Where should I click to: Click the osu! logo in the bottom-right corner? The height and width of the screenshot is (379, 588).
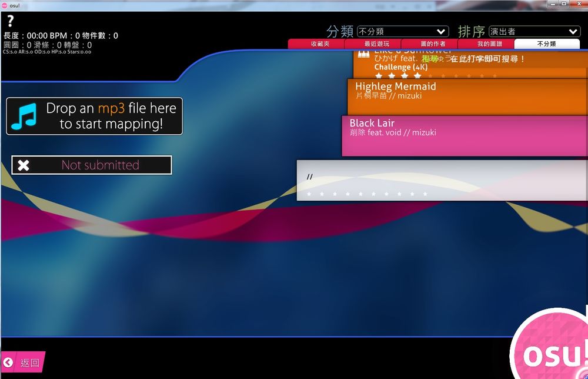[552, 355]
